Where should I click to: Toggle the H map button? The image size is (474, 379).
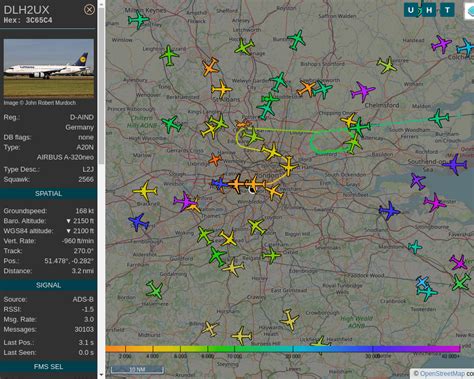coord(429,10)
